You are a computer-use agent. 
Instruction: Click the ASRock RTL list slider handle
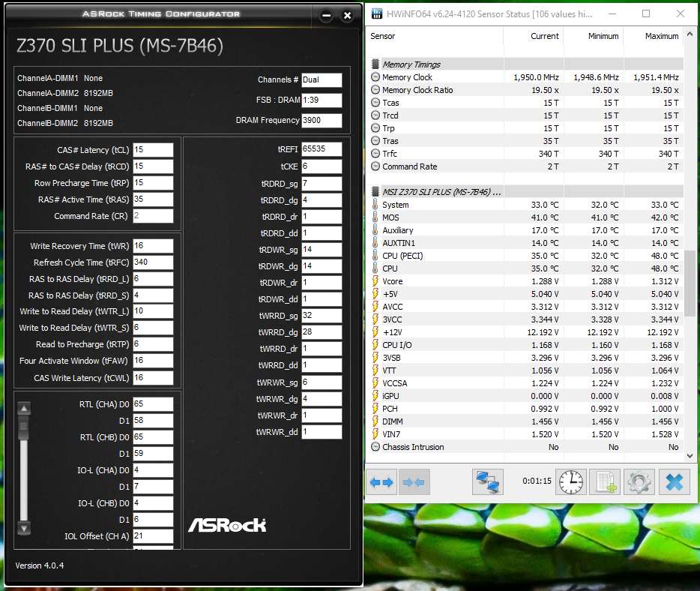coord(24,427)
